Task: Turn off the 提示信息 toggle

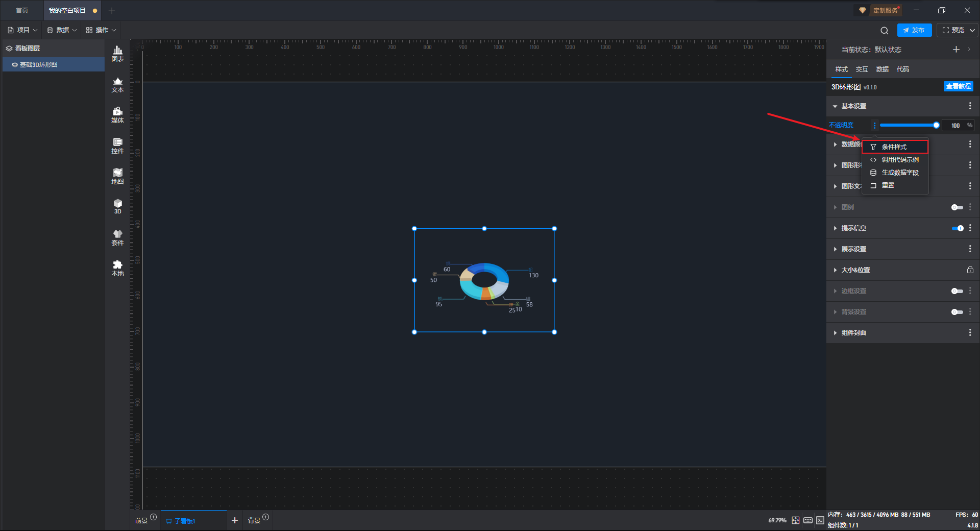Action: [958, 228]
